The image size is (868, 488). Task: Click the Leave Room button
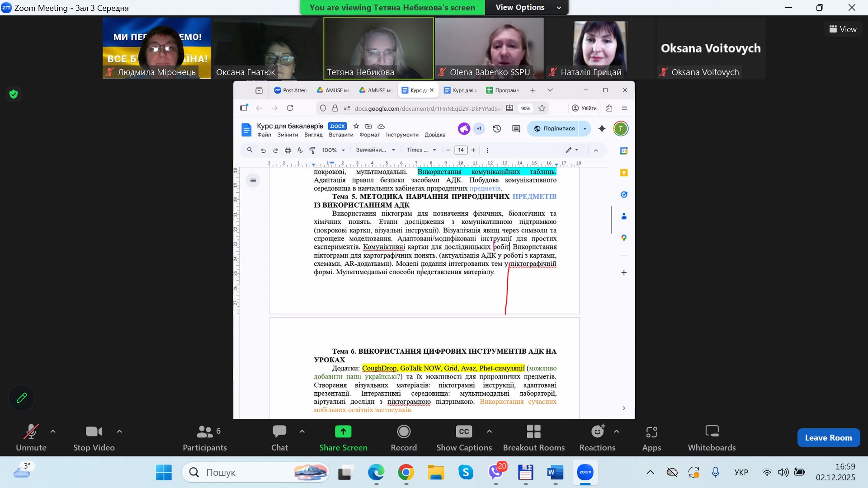coord(828,437)
